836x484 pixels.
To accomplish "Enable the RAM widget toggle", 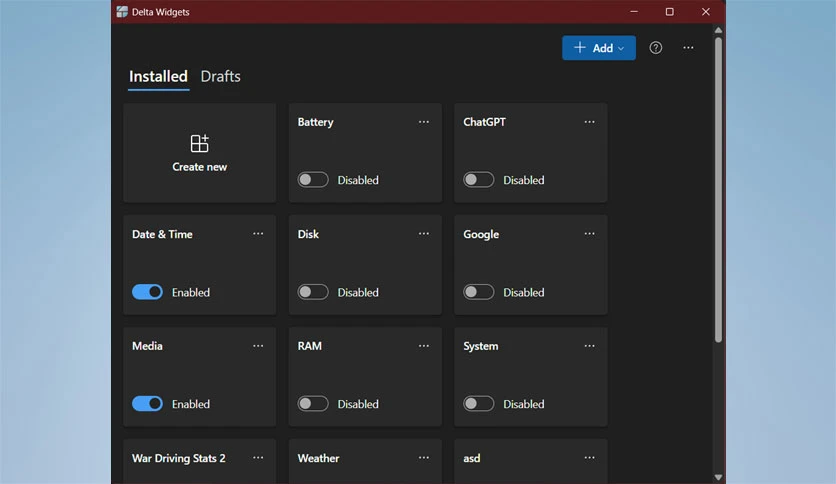I will [313, 404].
